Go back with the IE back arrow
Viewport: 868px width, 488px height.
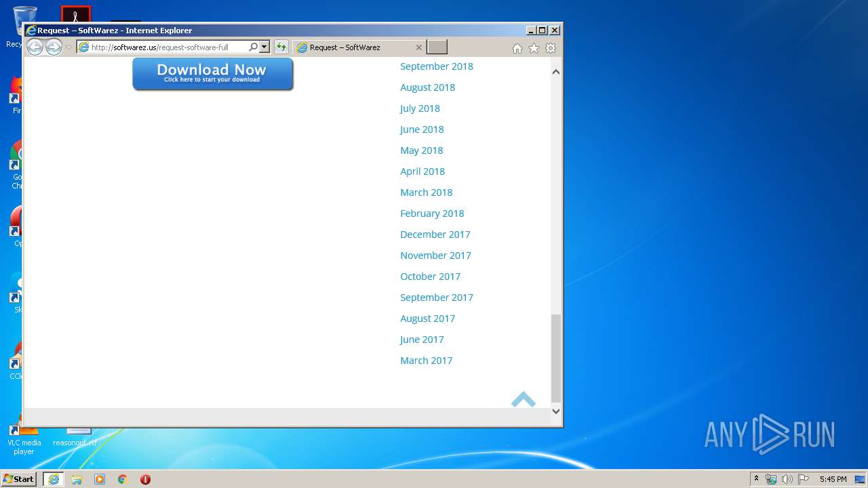point(35,47)
